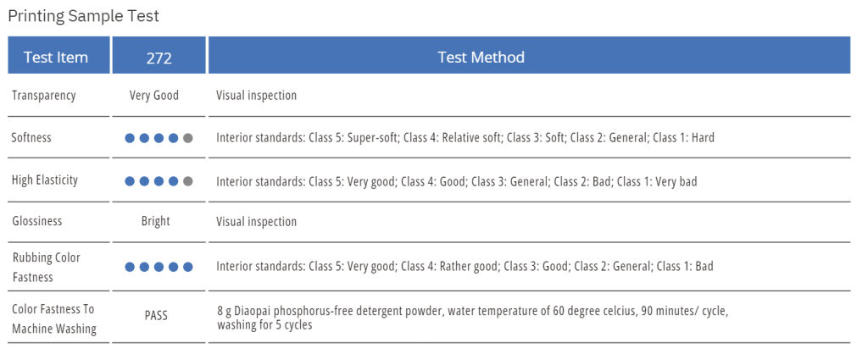Select the Rubbing Color Fastness label
Viewport: 868px width, 354px height.
click(47, 267)
